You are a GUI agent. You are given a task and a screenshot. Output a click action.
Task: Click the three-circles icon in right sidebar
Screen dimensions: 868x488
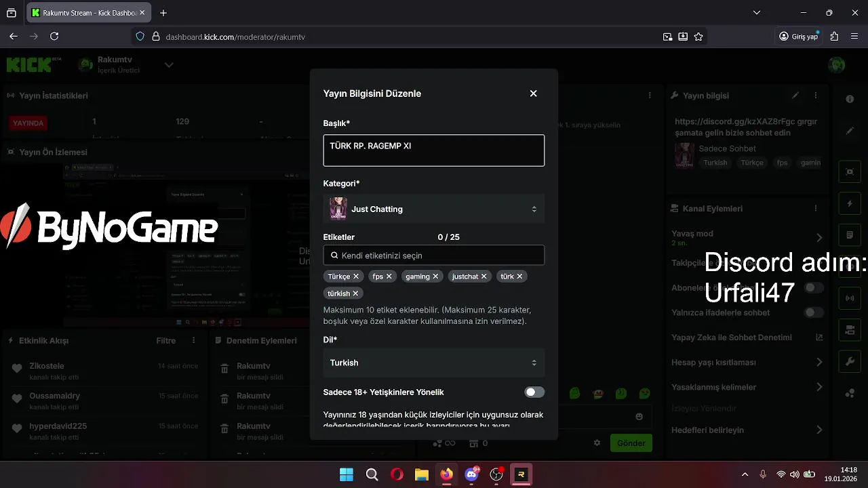[850, 394]
